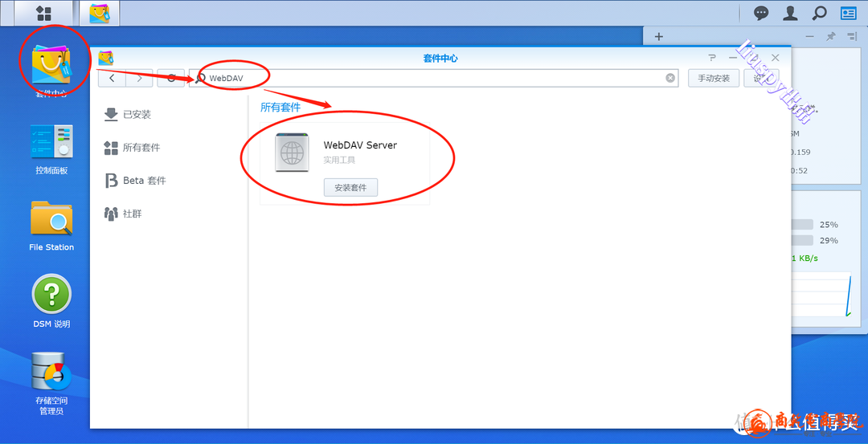Focus the package search field
868x444 pixels.
click(433, 78)
